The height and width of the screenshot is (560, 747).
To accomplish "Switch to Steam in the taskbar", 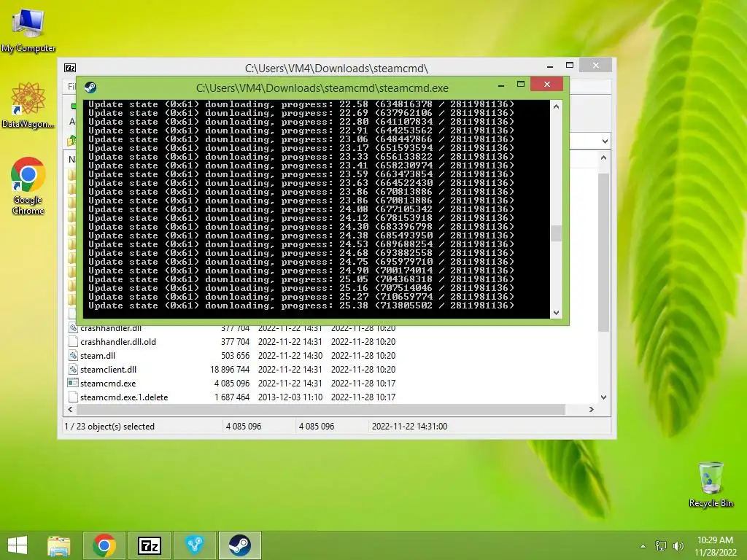I will point(239,545).
